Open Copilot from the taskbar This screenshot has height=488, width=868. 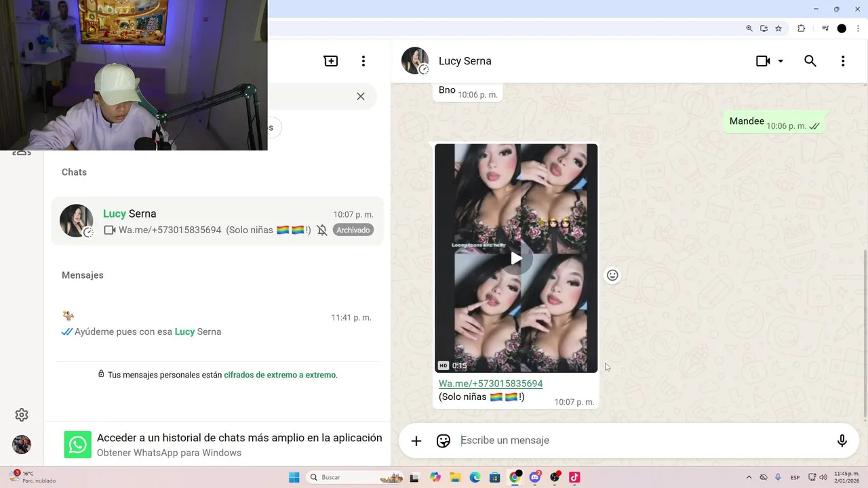(435, 477)
